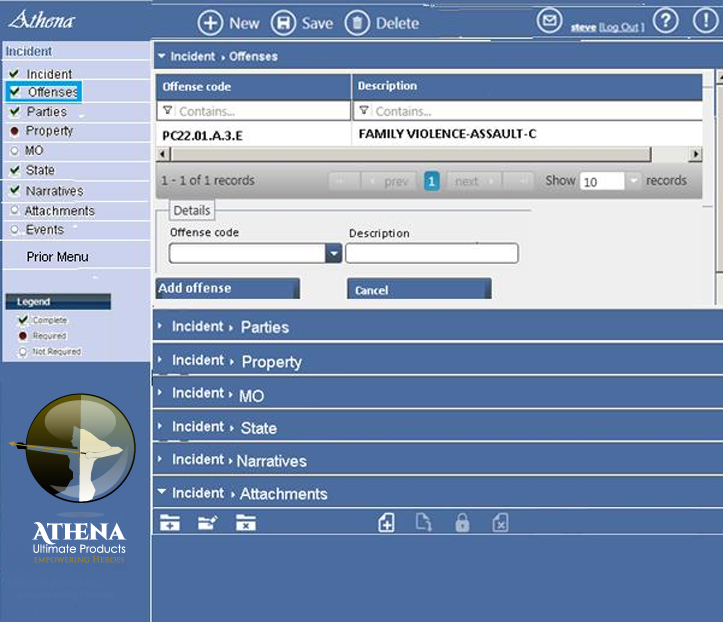This screenshot has width=723, height=622.
Task: Click the add file icon in Attachments
Action: click(x=386, y=523)
